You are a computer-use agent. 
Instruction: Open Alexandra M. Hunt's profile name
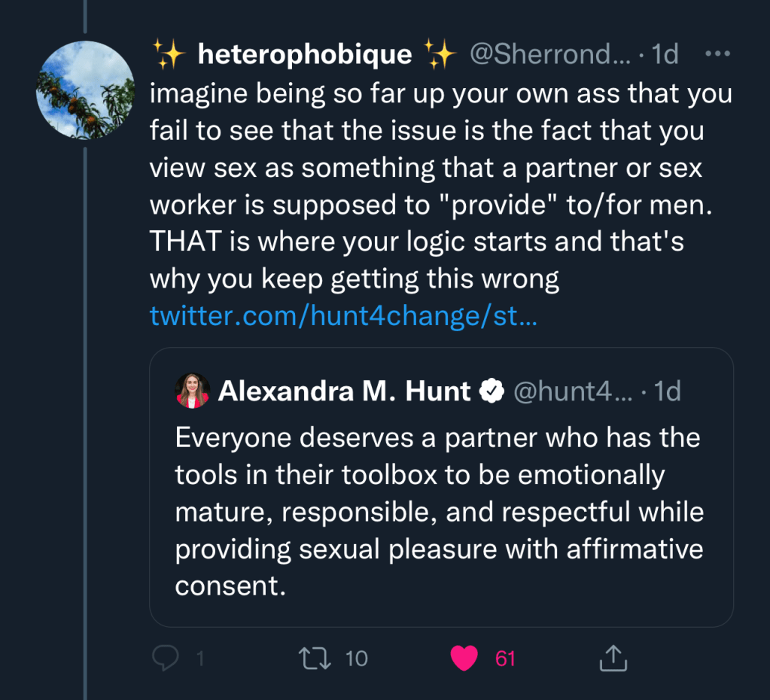coord(344,391)
